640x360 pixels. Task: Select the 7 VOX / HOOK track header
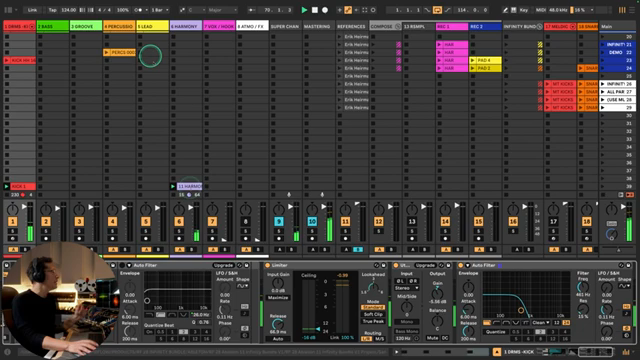219,26
